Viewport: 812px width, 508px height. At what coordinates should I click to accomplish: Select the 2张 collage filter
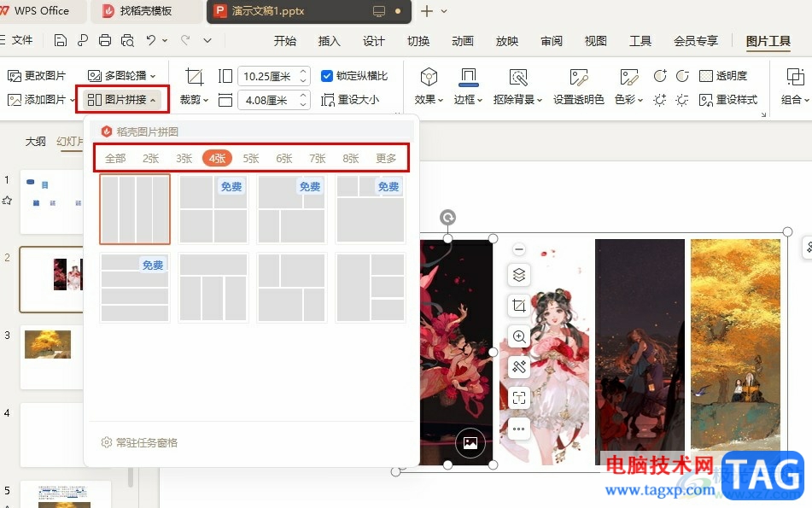point(150,158)
